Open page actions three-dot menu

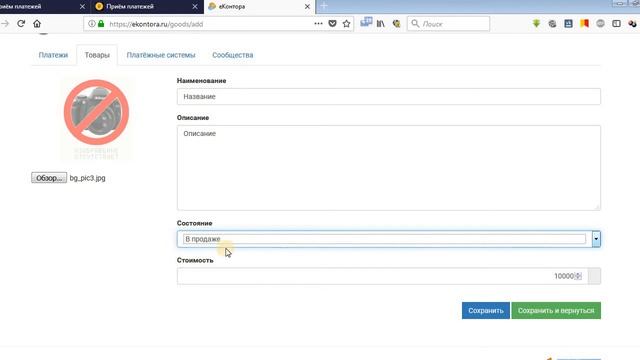318,24
